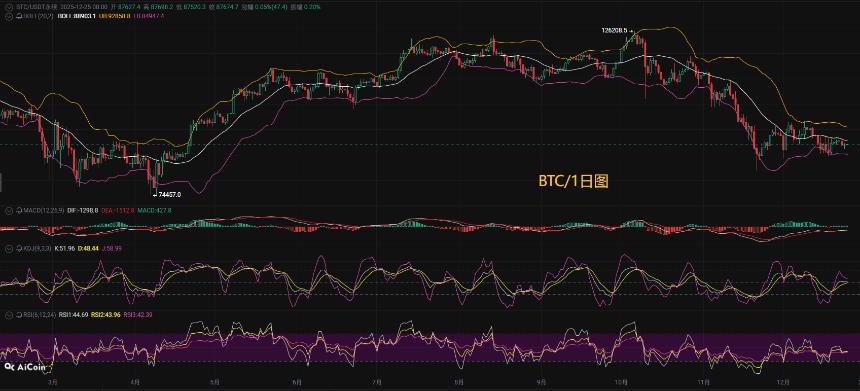Select the date 2025-12-25 in chart header
The width and height of the screenshot is (860, 391).
75,7
